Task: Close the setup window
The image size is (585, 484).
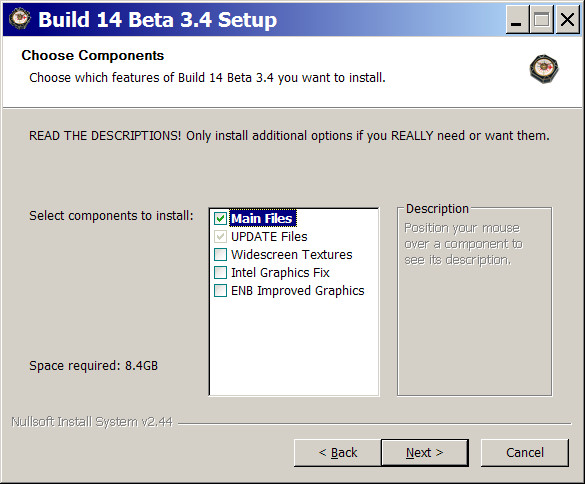Action: [567, 19]
